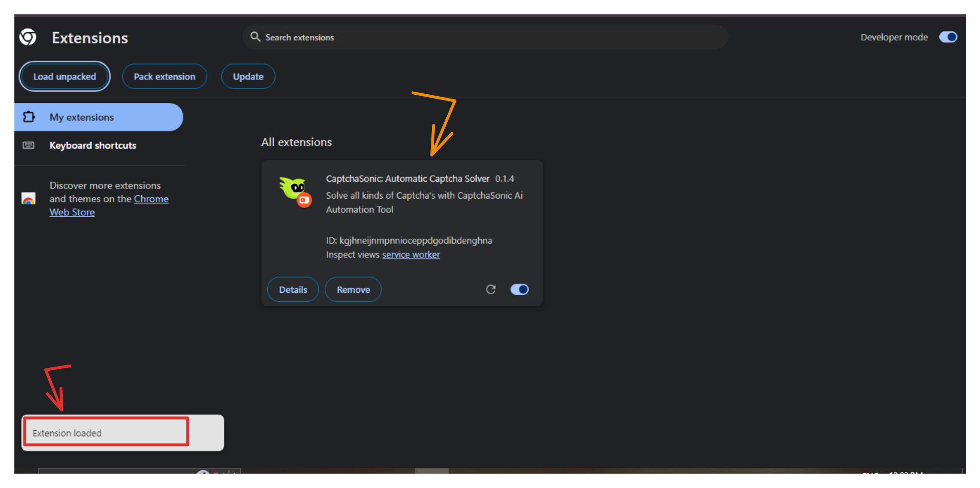Click the Chrome logo icon beside Extensions
The image size is (980, 488).
28,37
